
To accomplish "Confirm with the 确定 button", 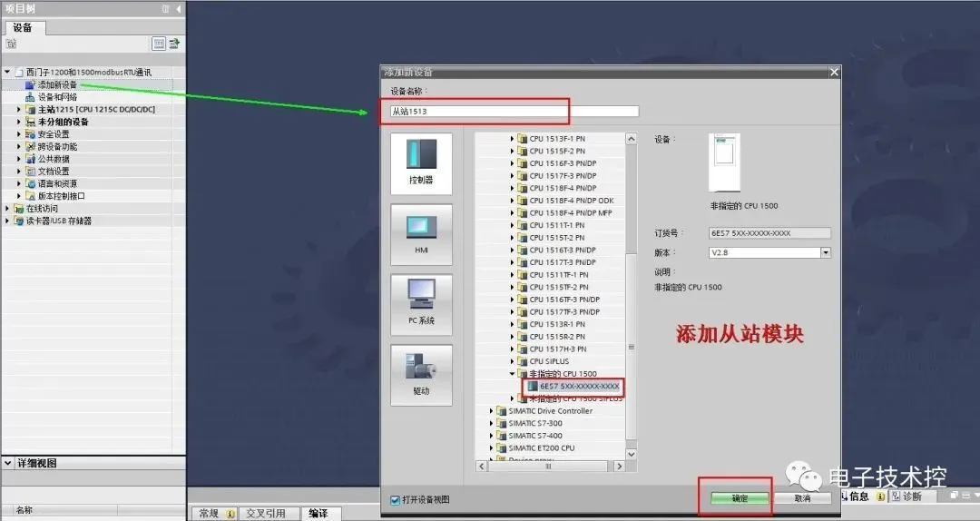I will tap(740, 498).
